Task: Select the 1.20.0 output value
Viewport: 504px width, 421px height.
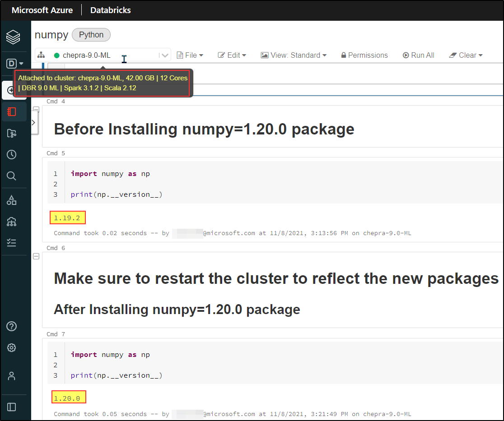Action: click(67, 398)
